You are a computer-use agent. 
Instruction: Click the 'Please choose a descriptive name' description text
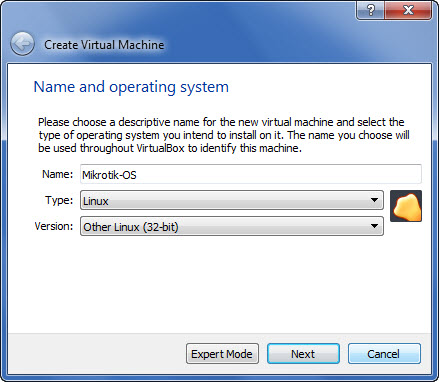click(224, 135)
